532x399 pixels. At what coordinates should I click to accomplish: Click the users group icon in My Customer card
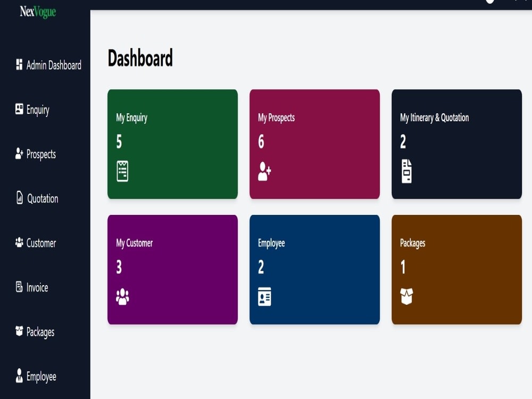pyautogui.click(x=122, y=297)
